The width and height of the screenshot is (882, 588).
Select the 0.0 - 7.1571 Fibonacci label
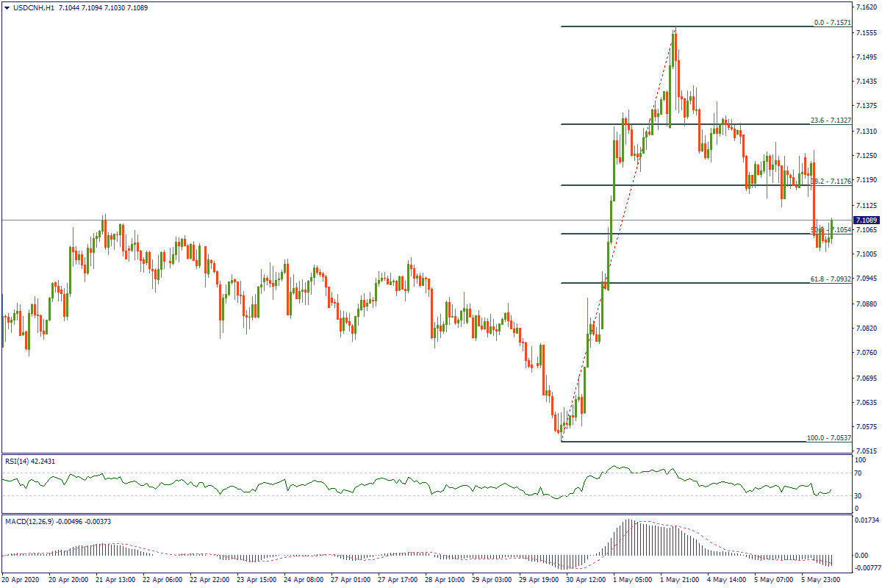(832, 23)
